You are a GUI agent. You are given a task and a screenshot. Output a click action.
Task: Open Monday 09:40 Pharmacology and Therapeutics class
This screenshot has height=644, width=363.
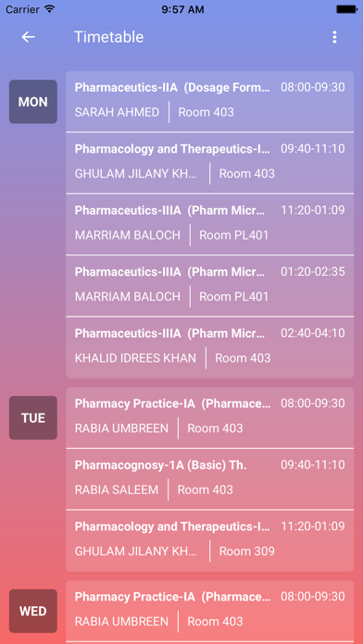pyautogui.click(x=209, y=163)
